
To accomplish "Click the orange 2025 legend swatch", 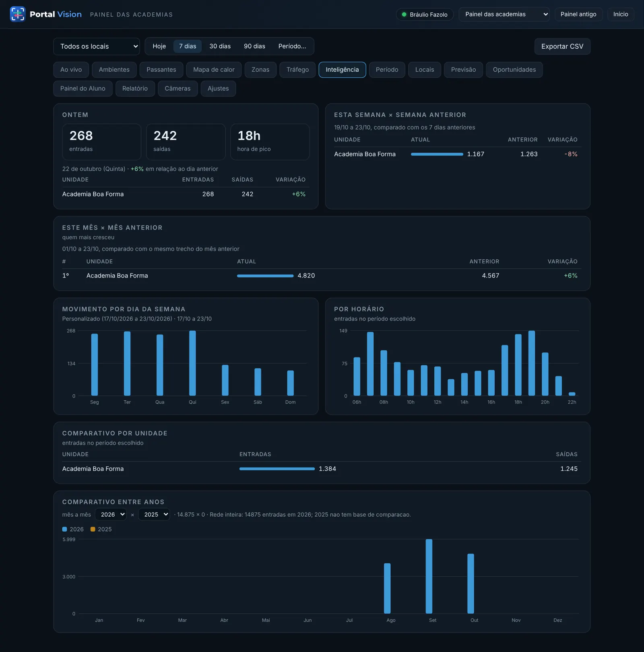I will pos(93,529).
